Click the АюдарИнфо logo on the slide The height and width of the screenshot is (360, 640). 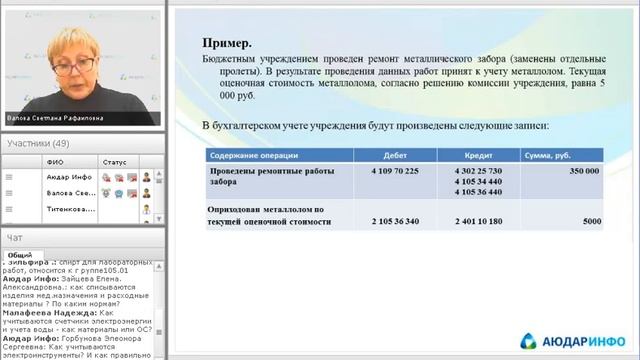[573, 341]
